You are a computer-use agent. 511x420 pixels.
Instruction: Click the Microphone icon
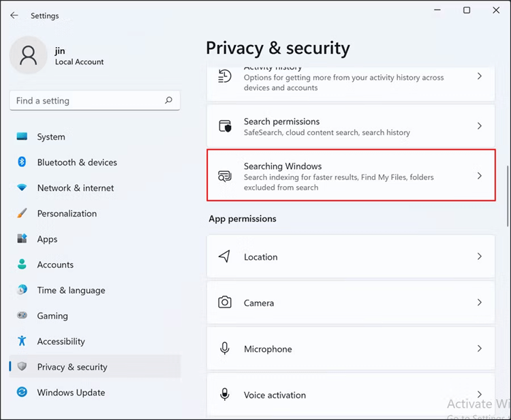pyautogui.click(x=225, y=348)
